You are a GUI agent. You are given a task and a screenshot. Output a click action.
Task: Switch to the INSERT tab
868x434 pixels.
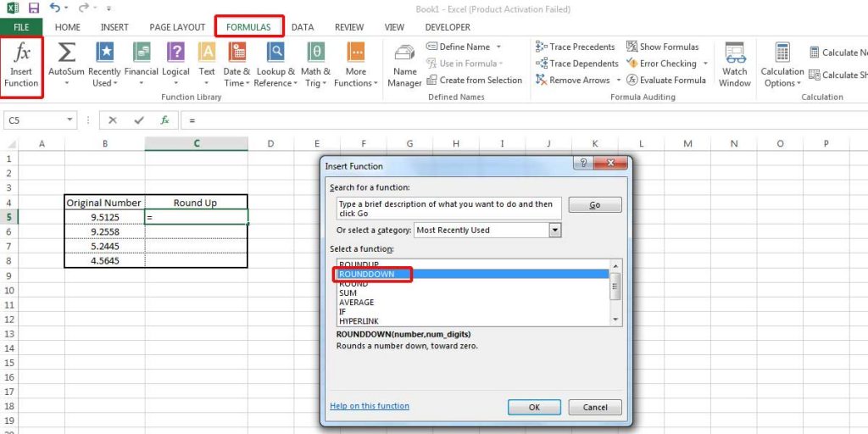[x=114, y=27]
